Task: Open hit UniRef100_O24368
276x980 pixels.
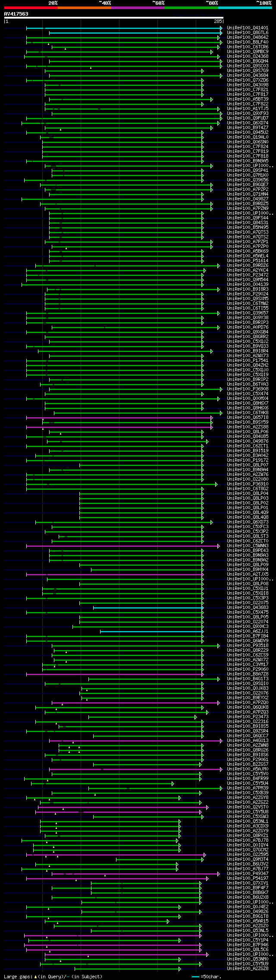Action: 248,57
